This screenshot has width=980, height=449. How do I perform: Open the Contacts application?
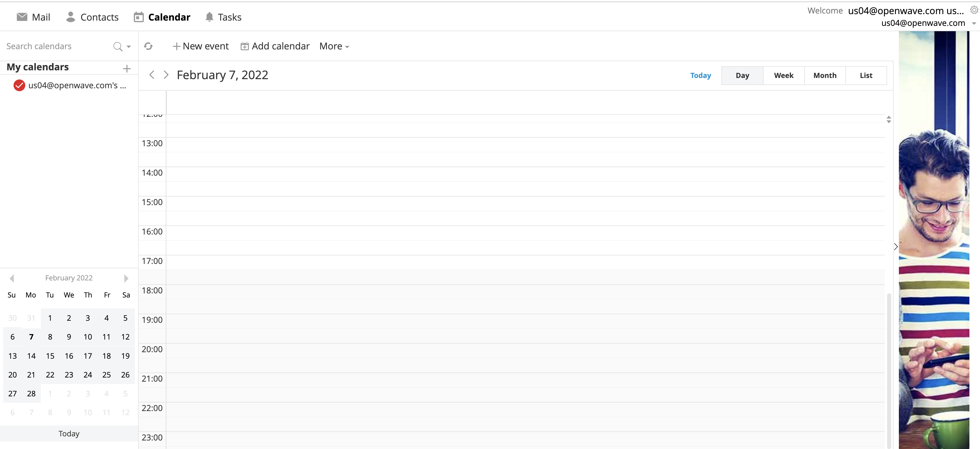pos(92,17)
